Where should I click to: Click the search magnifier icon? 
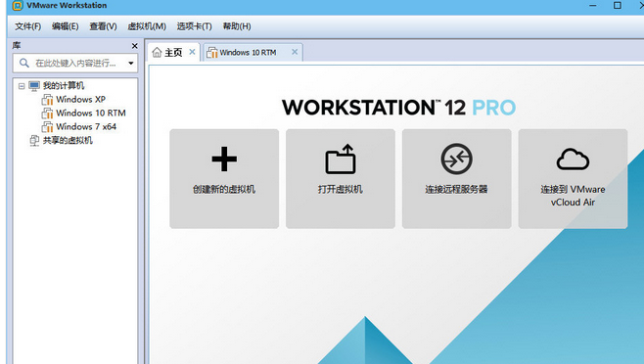[x=24, y=63]
